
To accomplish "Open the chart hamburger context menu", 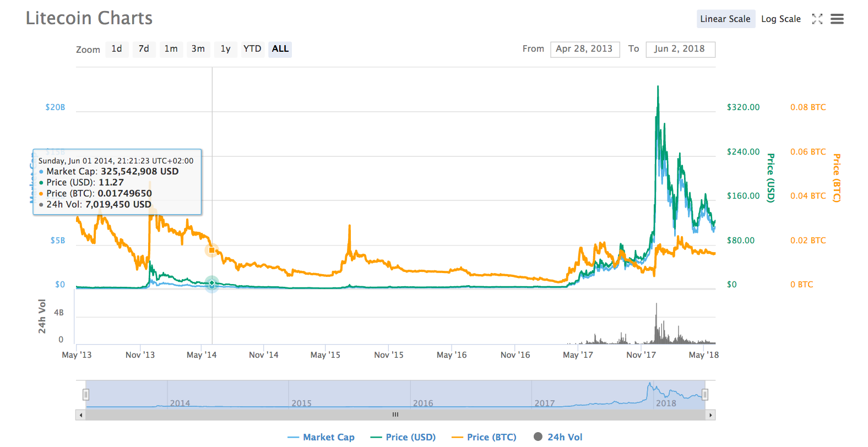I will (837, 19).
